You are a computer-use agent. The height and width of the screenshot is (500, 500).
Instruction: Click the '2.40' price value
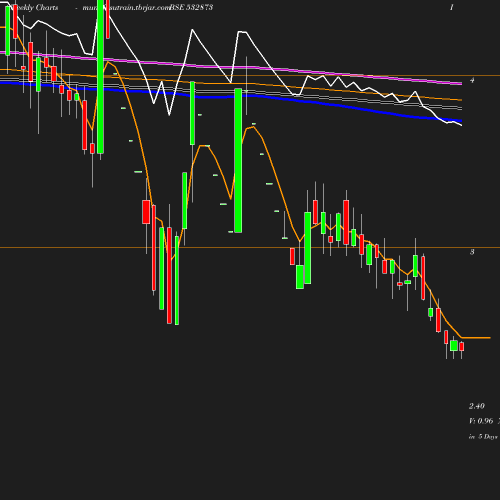(x=477, y=406)
